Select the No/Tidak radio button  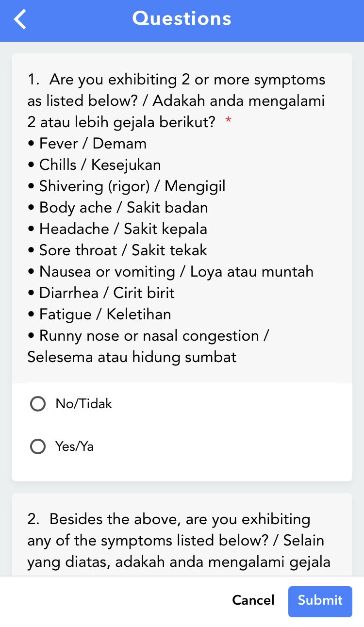click(38, 404)
